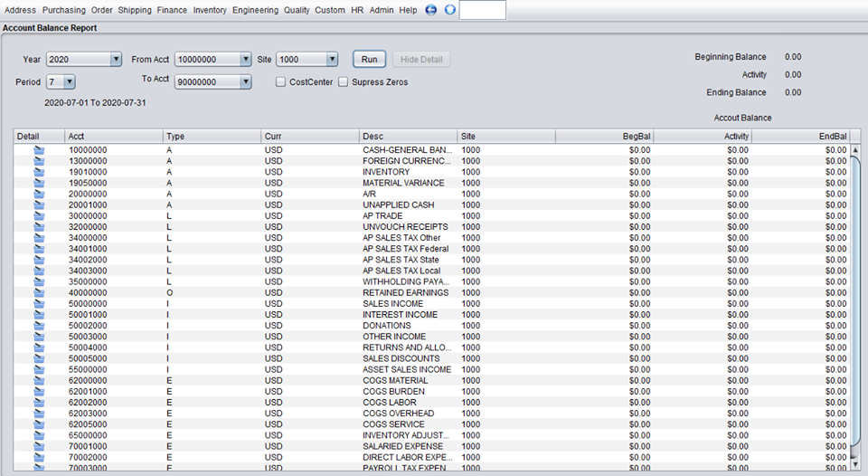Open detail folder for COGS BURDEN row
868x476 pixels.
pyautogui.click(x=39, y=392)
